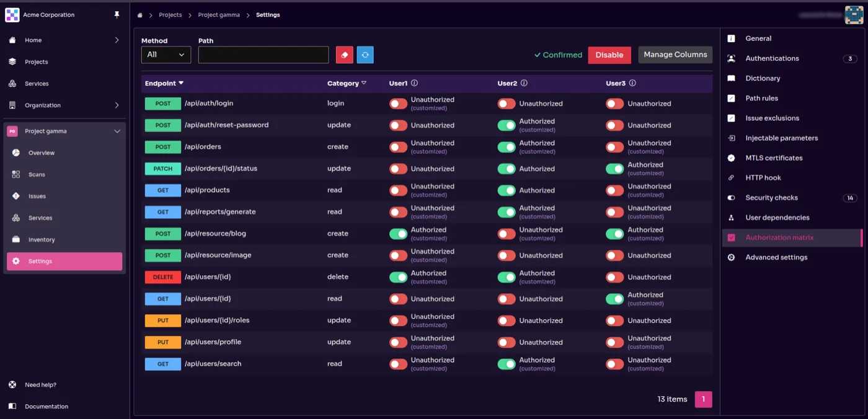The height and width of the screenshot is (419, 868).
Task: Click the Disable button
Action: click(x=609, y=55)
